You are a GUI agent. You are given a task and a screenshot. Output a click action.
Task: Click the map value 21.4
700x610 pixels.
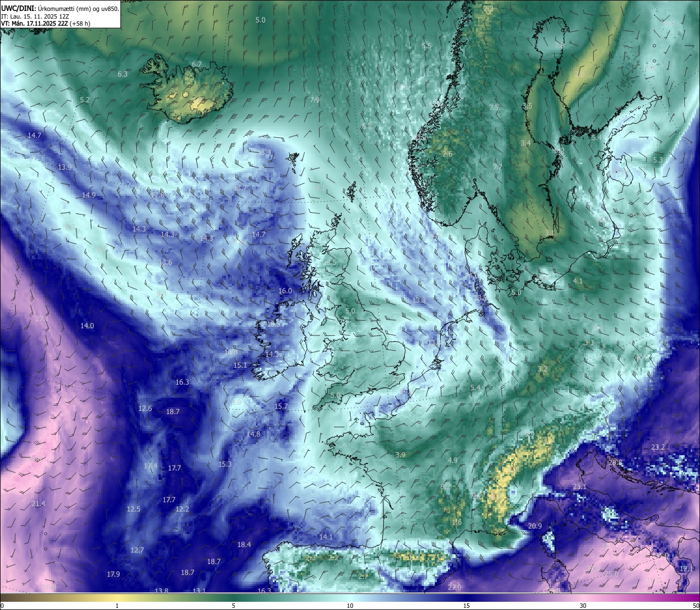point(38,503)
